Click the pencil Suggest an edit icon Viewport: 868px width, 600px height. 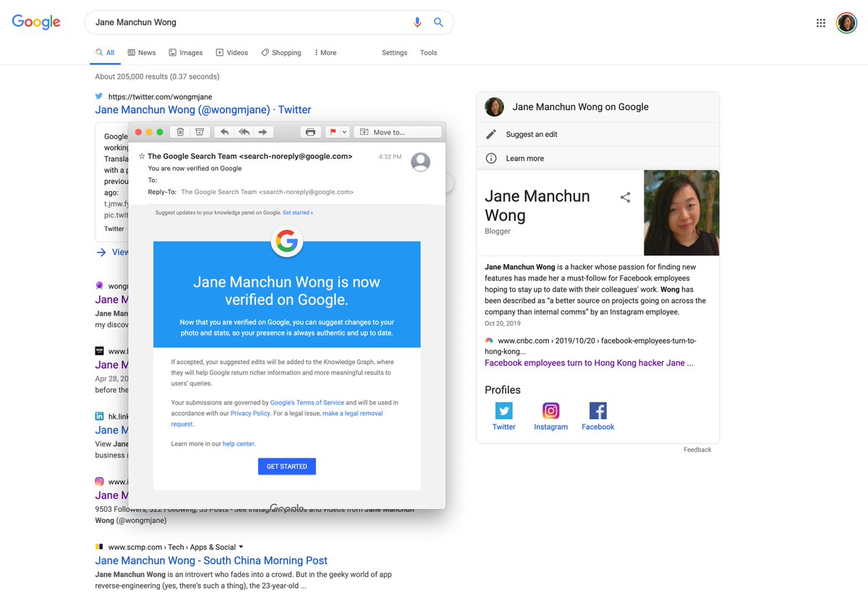coord(491,134)
